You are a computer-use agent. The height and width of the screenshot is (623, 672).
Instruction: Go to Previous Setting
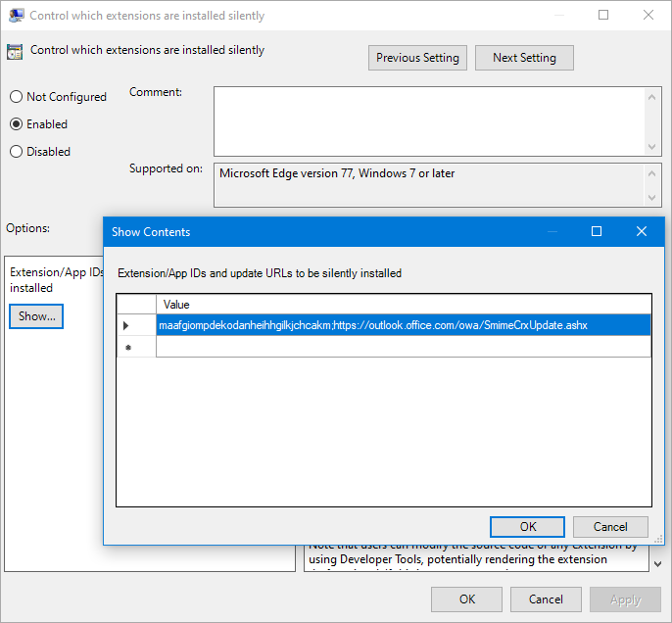click(x=417, y=58)
